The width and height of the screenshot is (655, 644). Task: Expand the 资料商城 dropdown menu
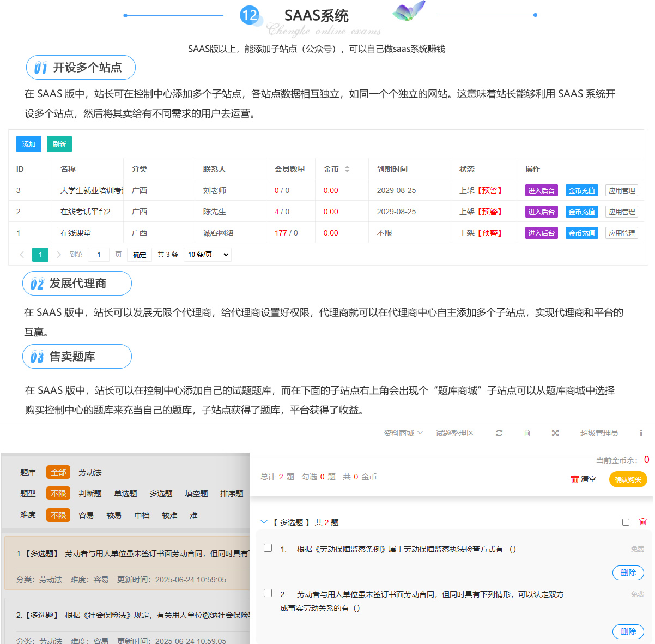(403, 433)
